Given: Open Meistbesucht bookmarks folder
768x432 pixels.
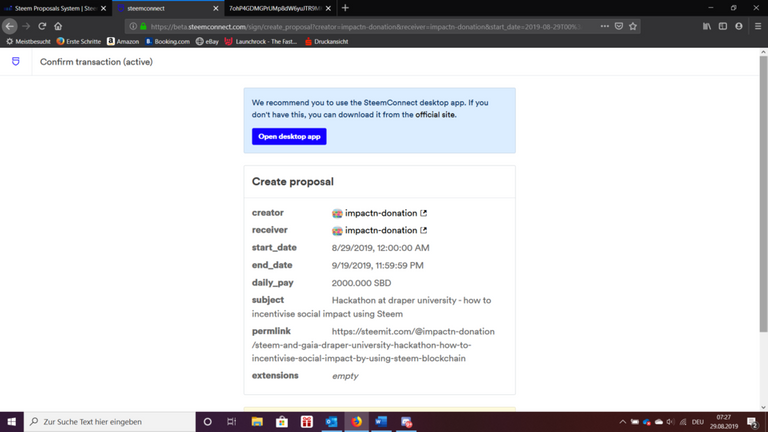Looking at the screenshot, I should coord(28,42).
